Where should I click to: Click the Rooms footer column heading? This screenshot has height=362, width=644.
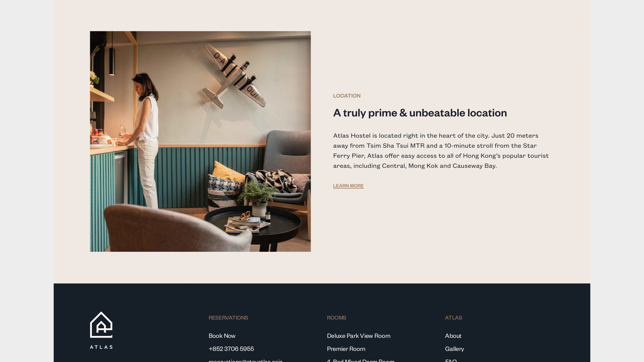coord(337,318)
